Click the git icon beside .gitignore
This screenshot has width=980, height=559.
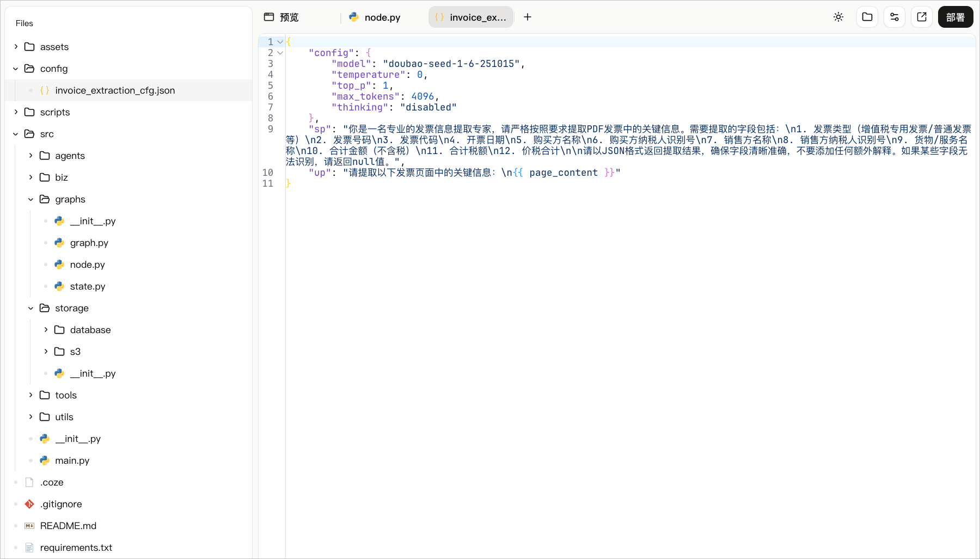click(x=29, y=504)
